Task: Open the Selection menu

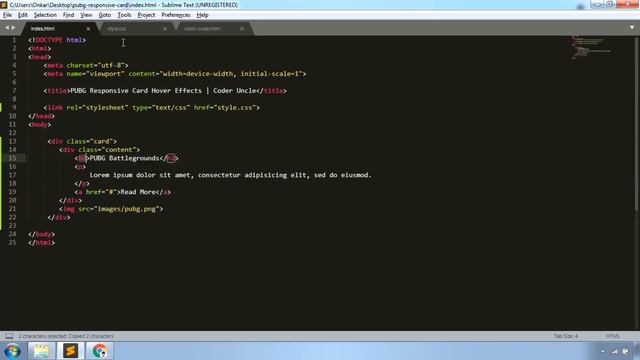Action: [45, 15]
